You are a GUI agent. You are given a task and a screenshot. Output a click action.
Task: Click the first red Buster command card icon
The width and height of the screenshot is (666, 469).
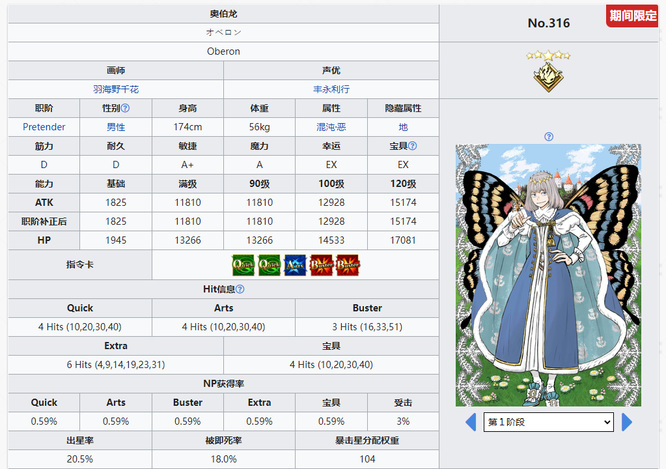(322, 265)
